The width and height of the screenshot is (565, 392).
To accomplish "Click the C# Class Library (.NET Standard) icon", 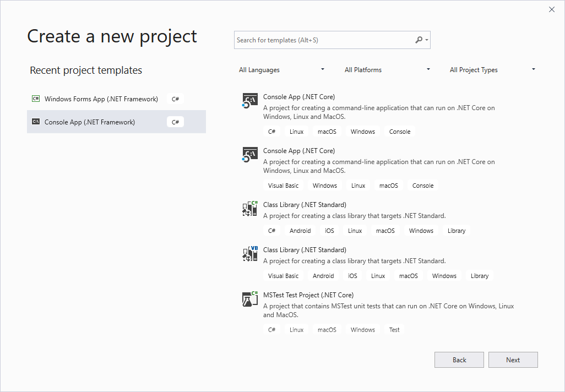I will pyautogui.click(x=249, y=209).
